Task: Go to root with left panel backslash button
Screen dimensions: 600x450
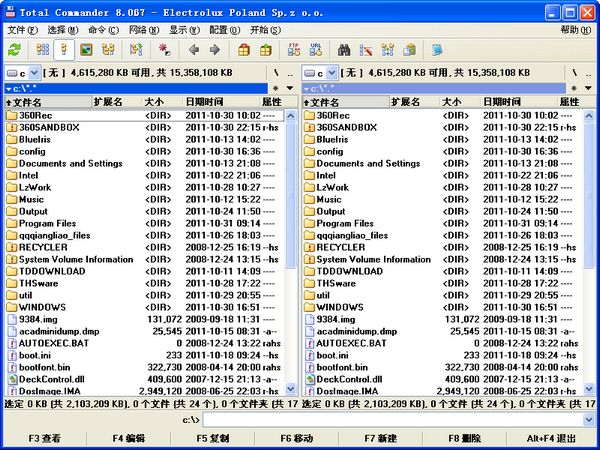Action: coord(276,73)
